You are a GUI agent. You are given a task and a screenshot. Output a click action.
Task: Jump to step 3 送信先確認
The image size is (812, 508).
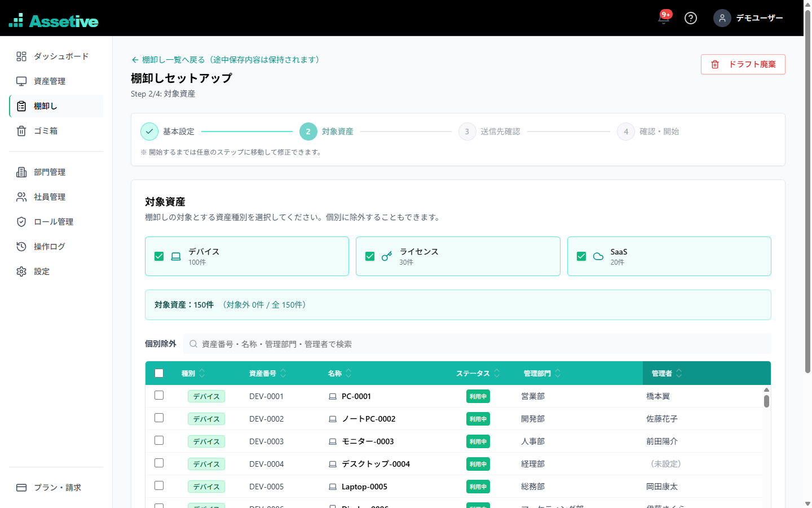489,132
